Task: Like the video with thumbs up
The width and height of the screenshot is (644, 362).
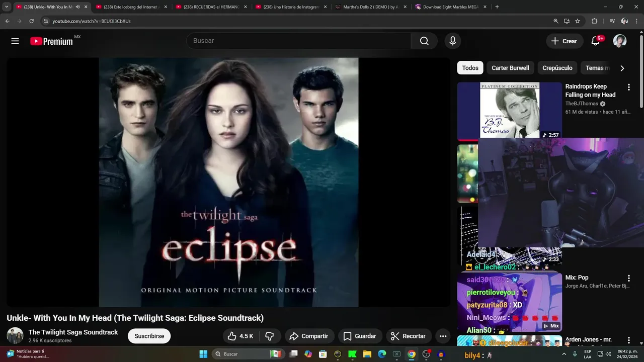Action: pyautogui.click(x=240, y=336)
